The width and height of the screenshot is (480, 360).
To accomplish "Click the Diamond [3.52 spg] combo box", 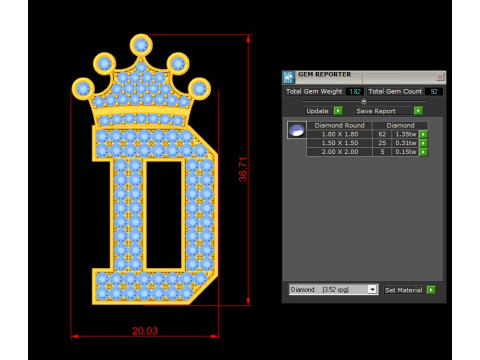I will (333, 289).
